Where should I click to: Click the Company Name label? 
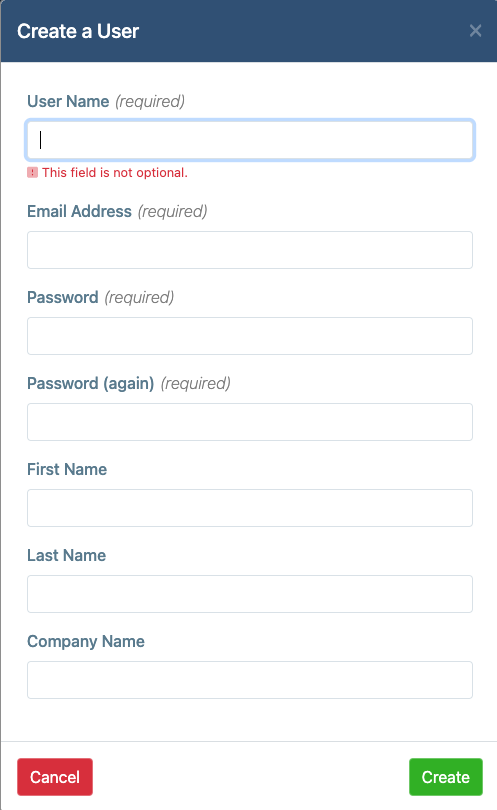86,641
